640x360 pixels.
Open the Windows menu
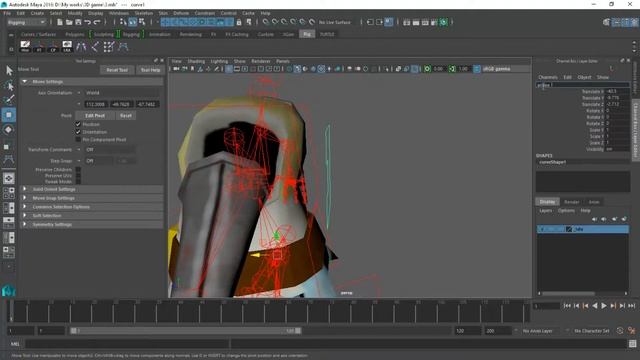pos(118,13)
